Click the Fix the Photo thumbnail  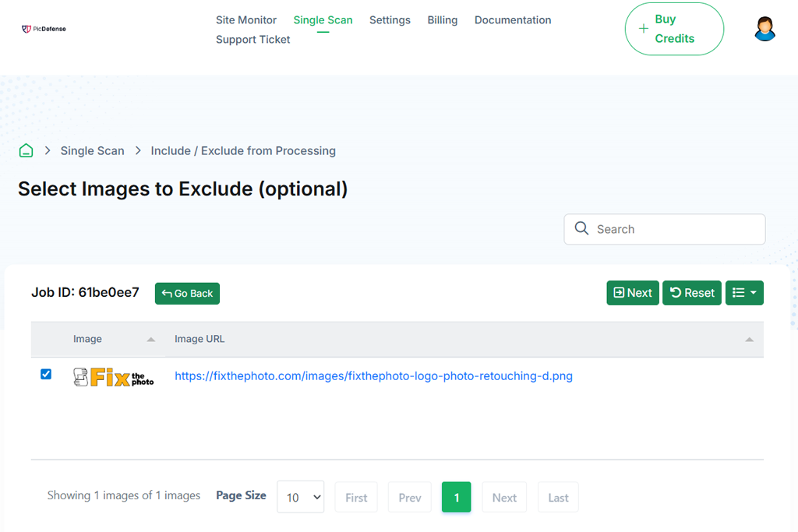[114, 377]
